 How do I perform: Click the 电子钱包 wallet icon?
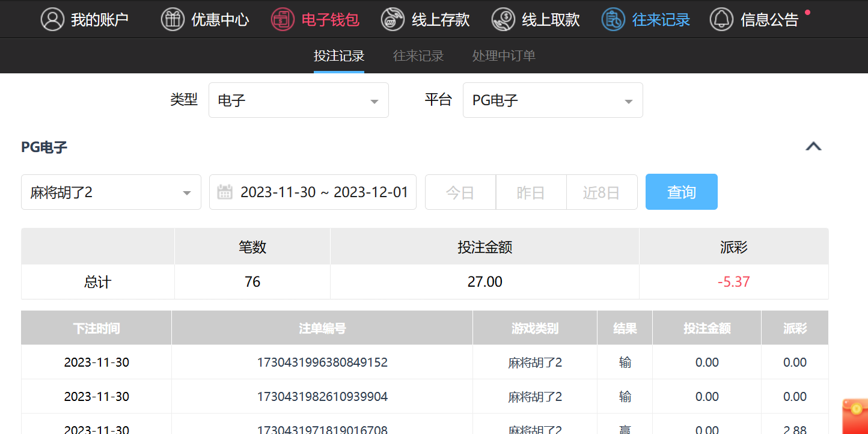click(283, 19)
